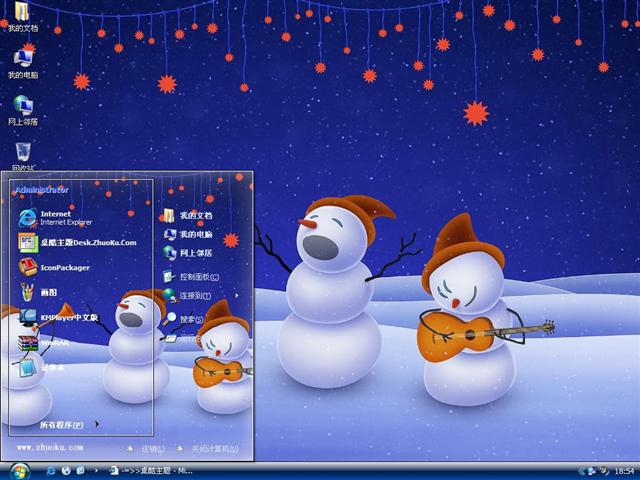Open the 我的电脑 desktop icon

pyautogui.click(x=23, y=64)
